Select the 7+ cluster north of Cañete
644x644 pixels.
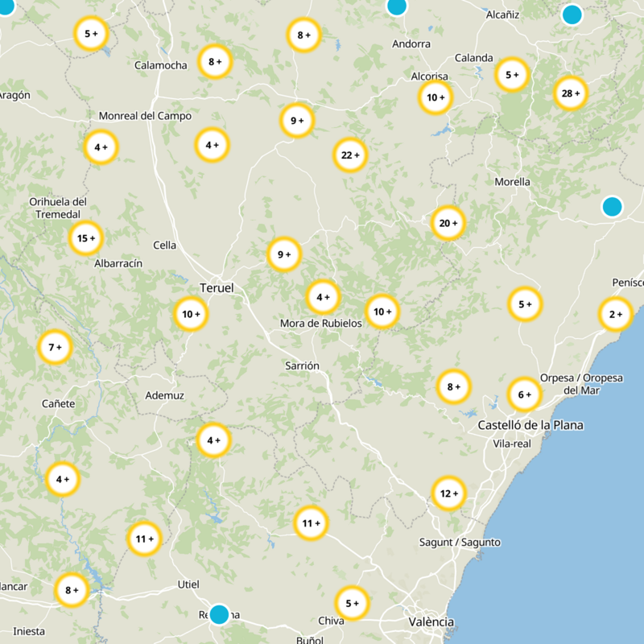point(54,346)
